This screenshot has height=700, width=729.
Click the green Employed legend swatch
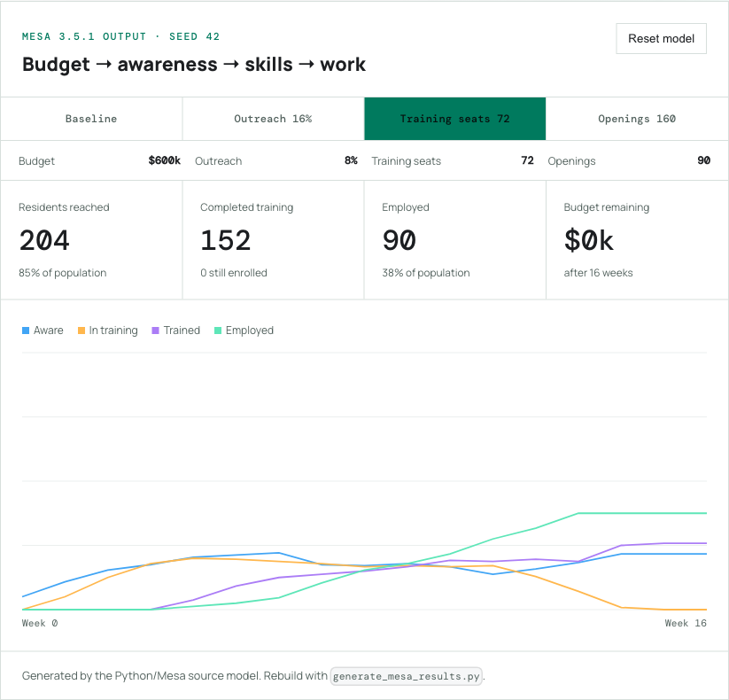218,331
